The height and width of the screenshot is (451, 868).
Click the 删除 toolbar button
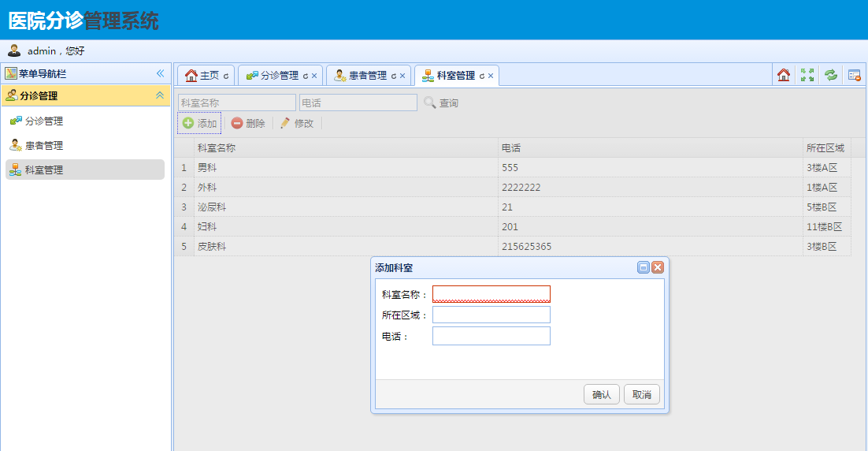(x=248, y=123)
